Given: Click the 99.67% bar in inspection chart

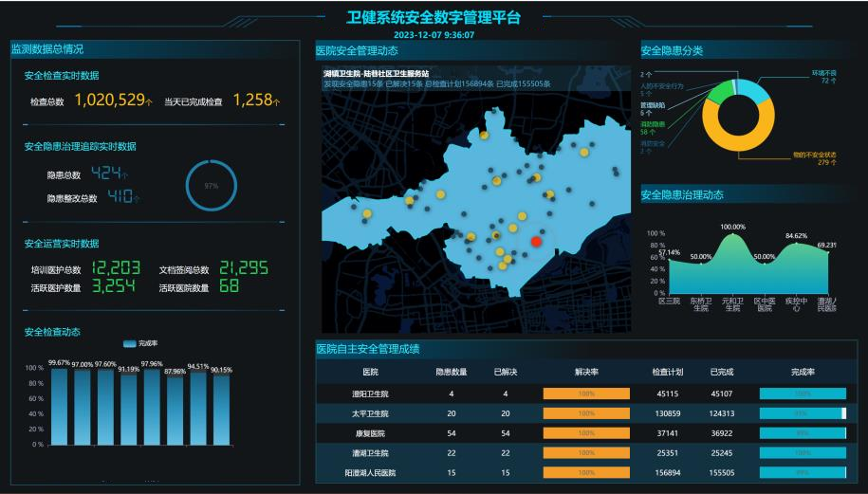Looking at the screenshot, I should [59, 406].
